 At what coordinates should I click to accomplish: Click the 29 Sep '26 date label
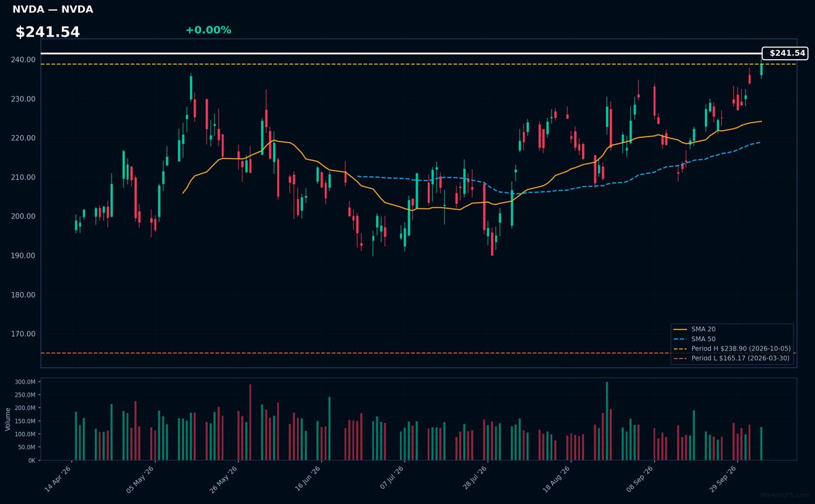722,480
